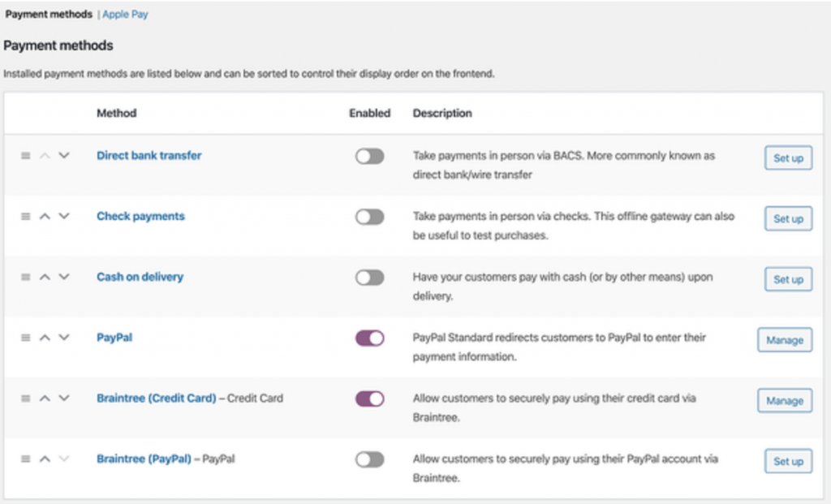Screen dimensions: 831x504
Task: Grab the drag handle for Direct bank transfer
Action: [25, 156]
